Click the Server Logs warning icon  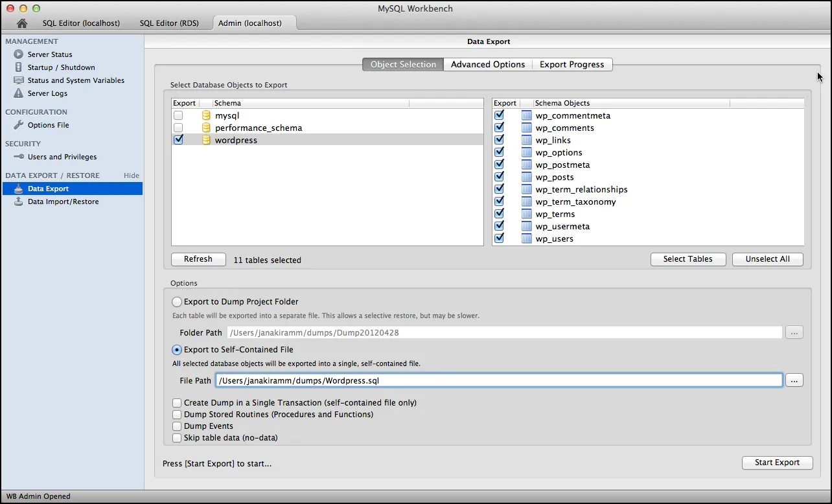tap(18, 93)
